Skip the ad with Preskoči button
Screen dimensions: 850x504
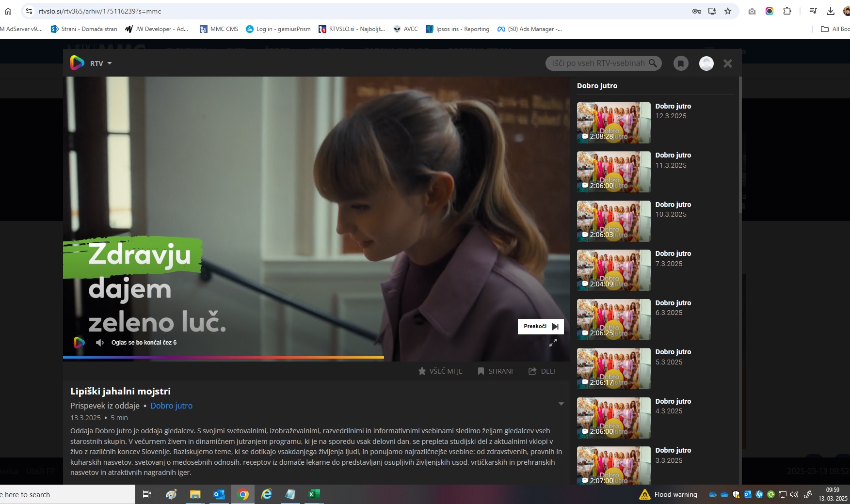(x=540, y=327)
